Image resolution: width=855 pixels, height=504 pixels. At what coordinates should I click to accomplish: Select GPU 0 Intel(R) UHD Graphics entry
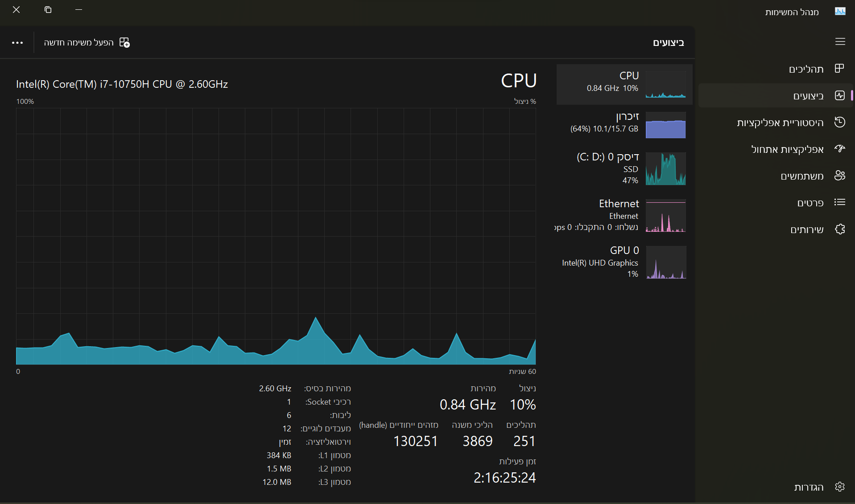(624, 262)
